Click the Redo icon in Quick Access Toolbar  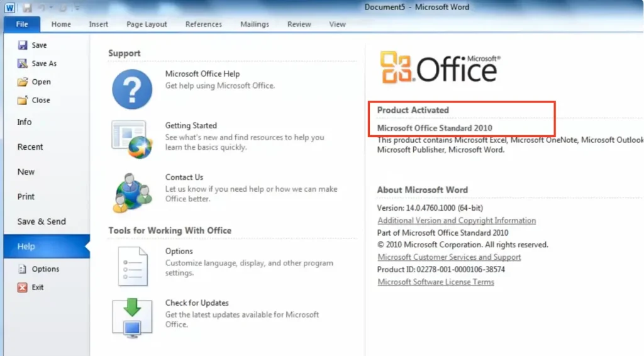tap(64, 8)
